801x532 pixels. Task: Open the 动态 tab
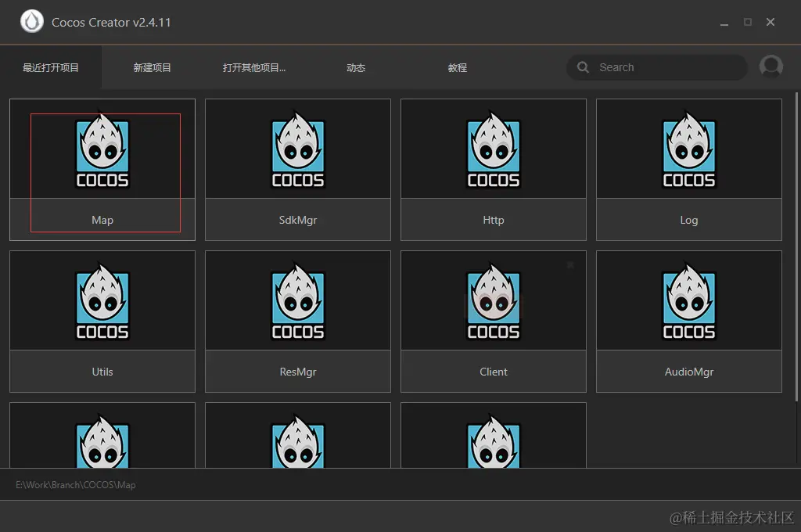coord(356,67)
